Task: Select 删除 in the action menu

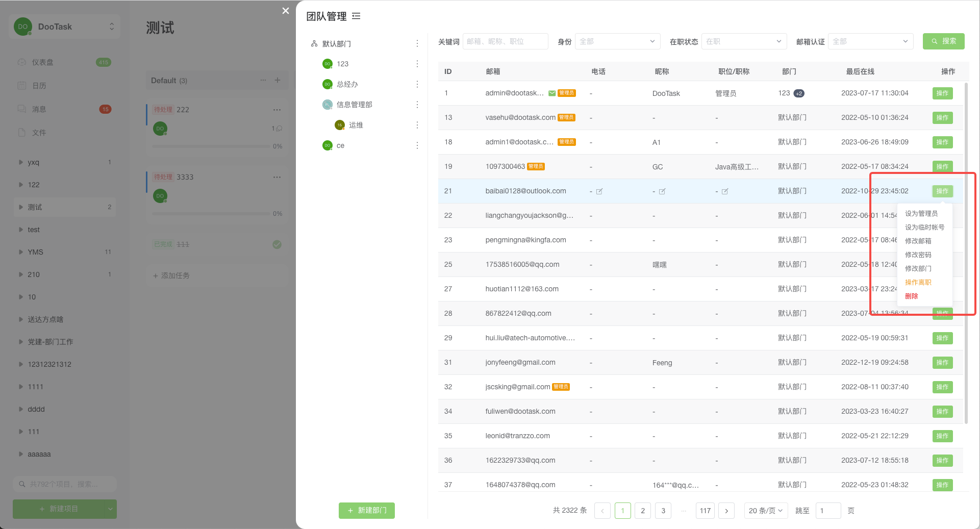Action: pos(912,296)
